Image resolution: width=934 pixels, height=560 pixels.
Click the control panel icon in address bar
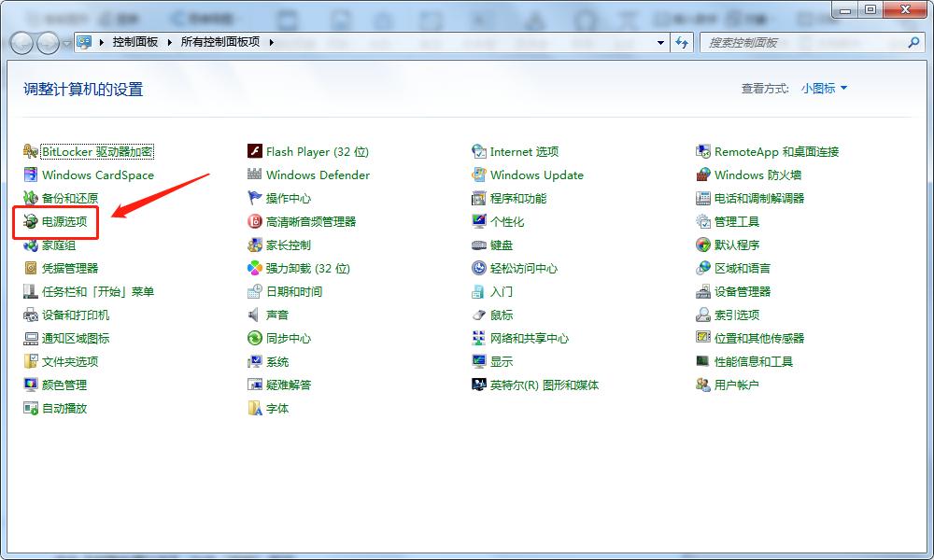(x=84, y=42)
